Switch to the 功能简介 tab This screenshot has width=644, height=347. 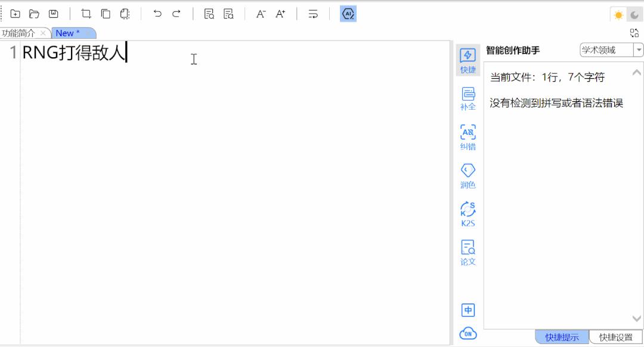point(18,33)
